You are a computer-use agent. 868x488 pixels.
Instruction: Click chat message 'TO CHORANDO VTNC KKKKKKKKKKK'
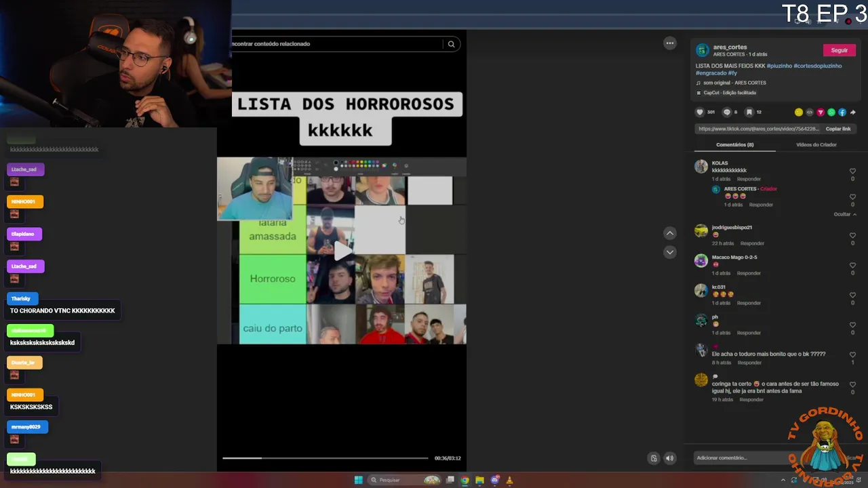coord(62,311)
